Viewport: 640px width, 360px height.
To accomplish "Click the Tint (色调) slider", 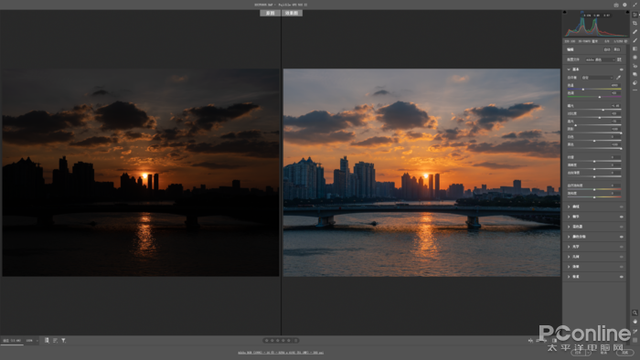I will [594, 97].
